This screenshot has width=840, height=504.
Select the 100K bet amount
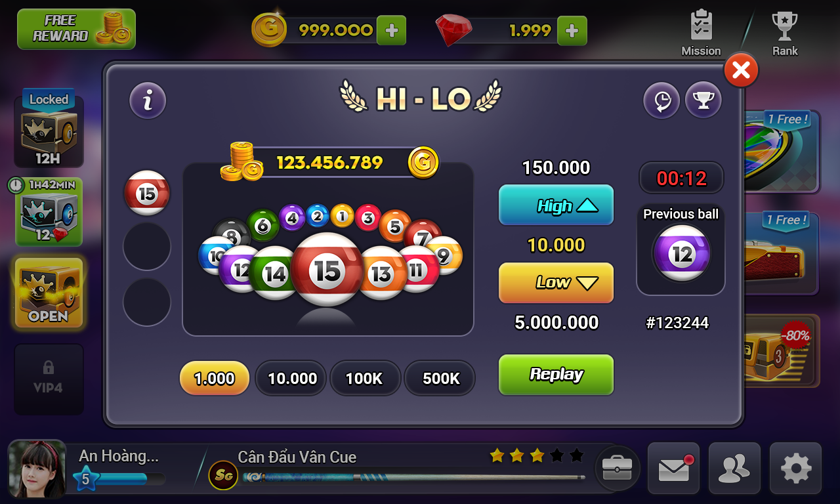pos(364,379)
